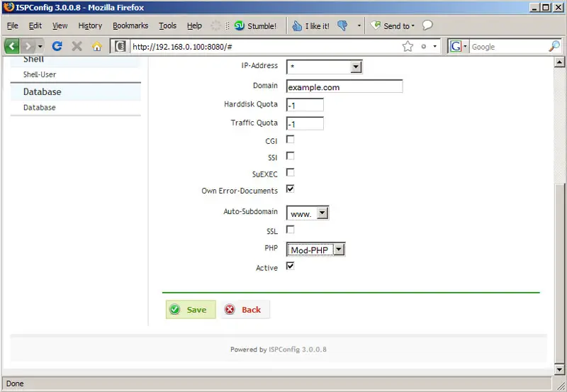Screen dimensions: 567x392
Task: Open the back/forward history dropdown arrow
Action: point(40,46)
